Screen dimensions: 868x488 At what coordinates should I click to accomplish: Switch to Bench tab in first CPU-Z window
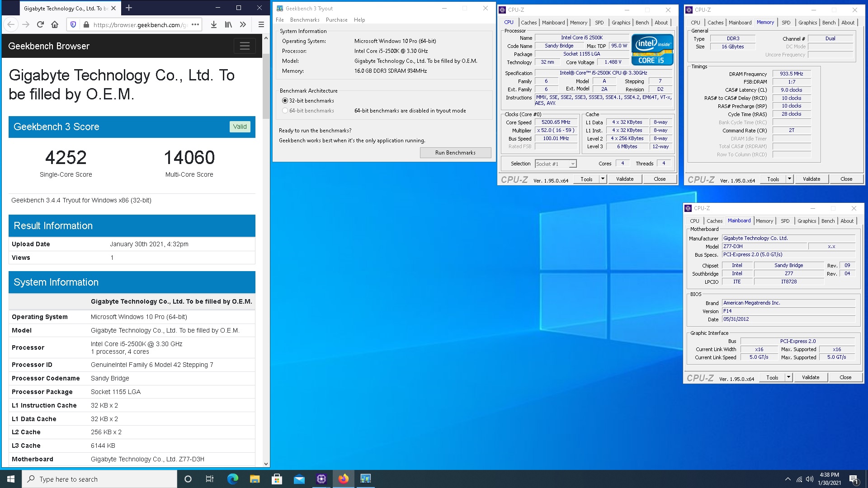click(x=642, y=23)
